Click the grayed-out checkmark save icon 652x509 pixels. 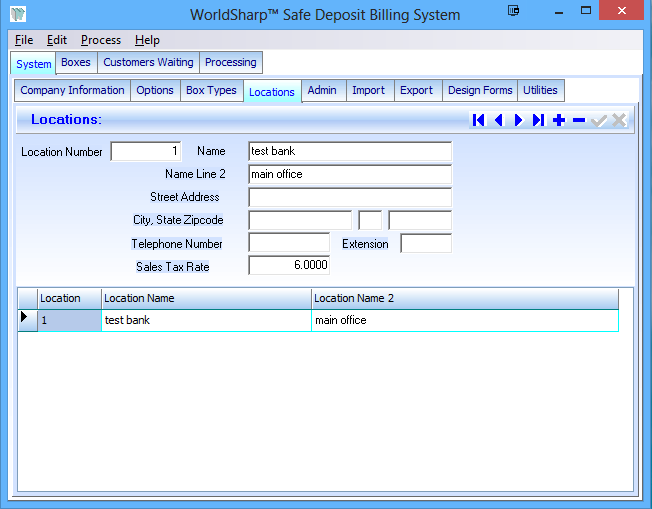tap(599, 120)
